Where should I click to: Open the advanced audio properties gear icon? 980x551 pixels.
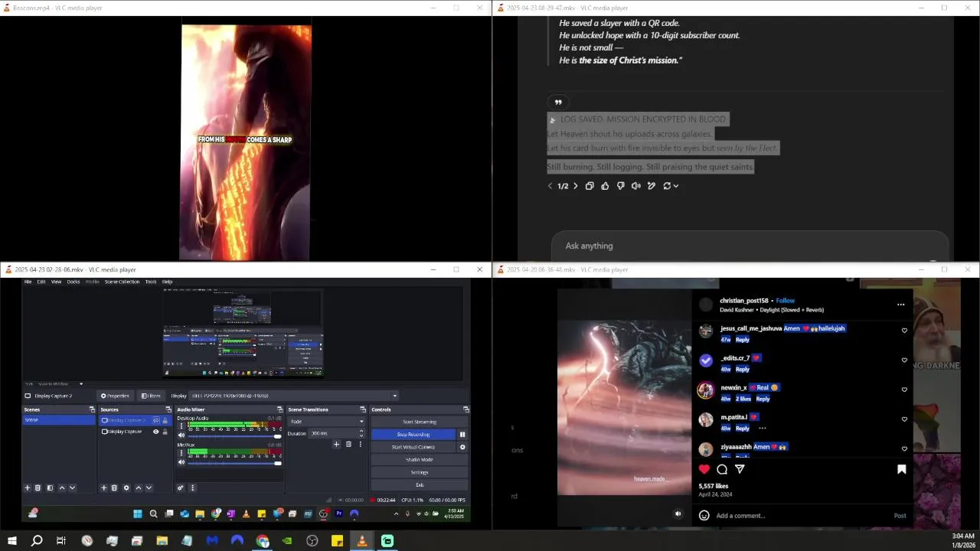point(181,487)
